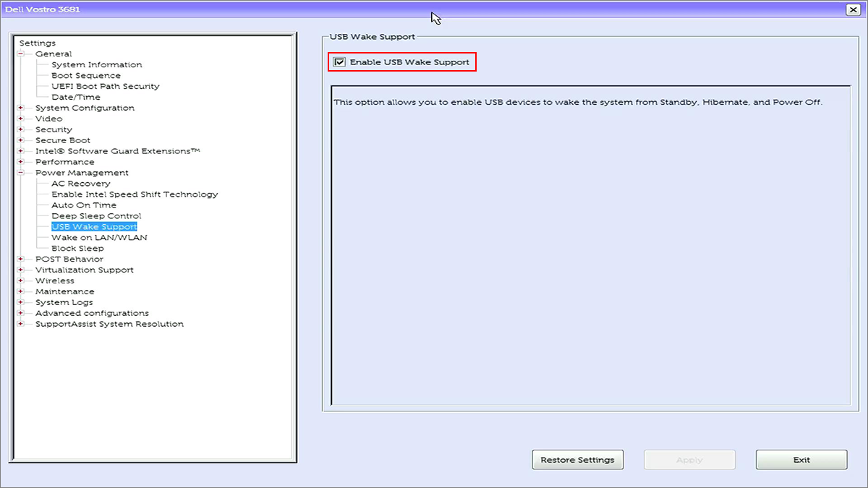Collapse the Power Management section
This screenshot has height=488, width=868.
21,174
